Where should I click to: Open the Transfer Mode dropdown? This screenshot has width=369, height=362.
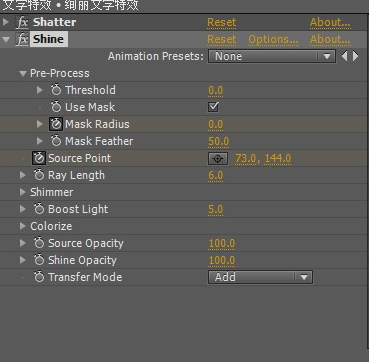(260, 277)
